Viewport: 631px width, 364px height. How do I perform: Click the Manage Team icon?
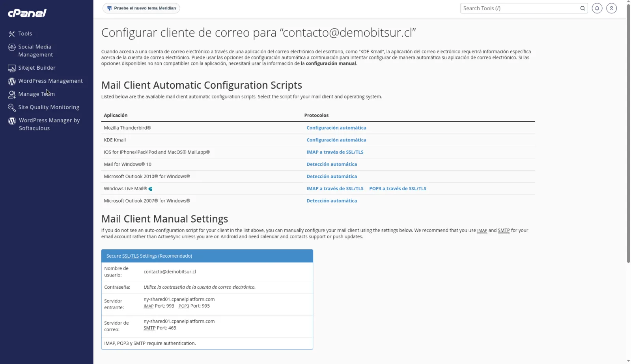(12, 95)
